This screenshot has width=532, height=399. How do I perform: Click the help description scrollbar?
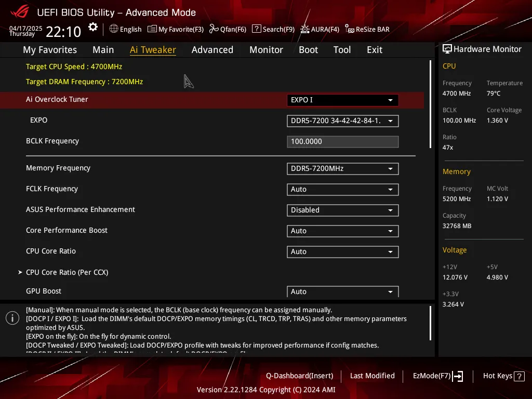click(430, 323)
